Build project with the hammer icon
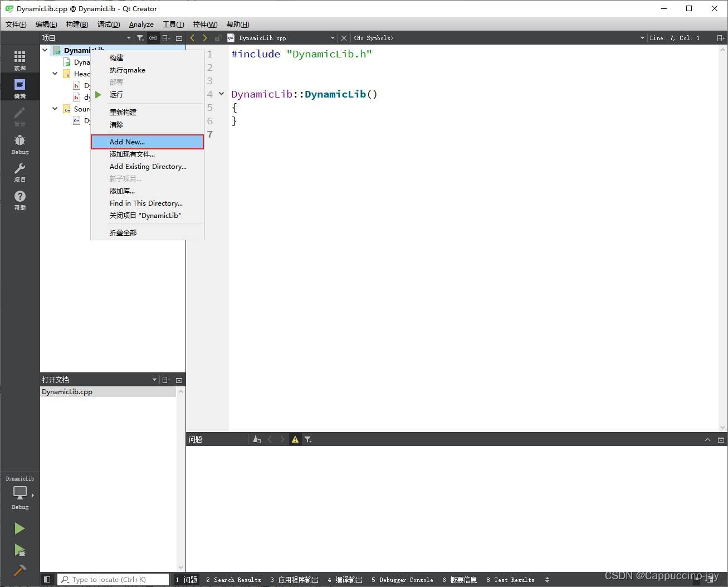728x587 pixels. tap(19, 570)
